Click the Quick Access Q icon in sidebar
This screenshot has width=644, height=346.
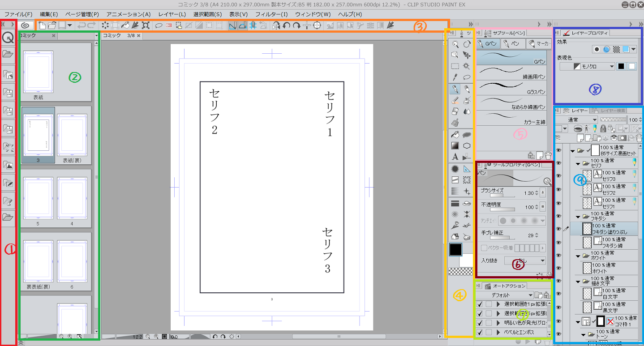(8, 38)
